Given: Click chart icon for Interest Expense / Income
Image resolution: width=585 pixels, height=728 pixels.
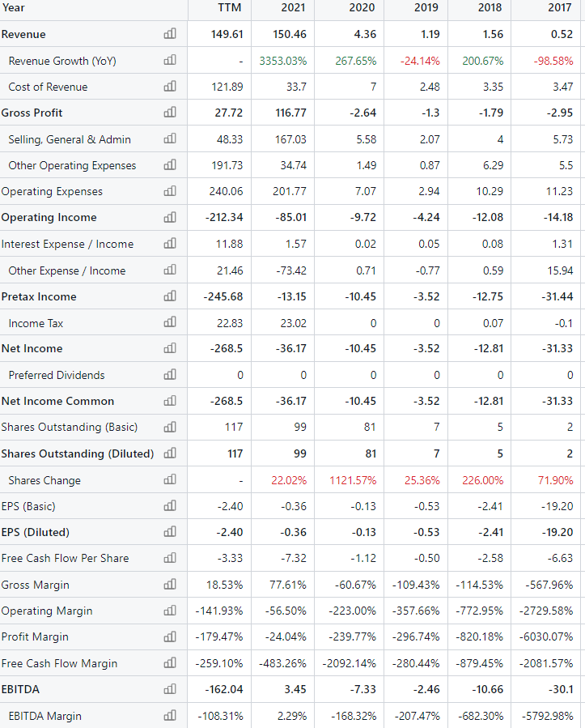Looking at the screenshot, I should pyautogui.click(x=170, y=243).
